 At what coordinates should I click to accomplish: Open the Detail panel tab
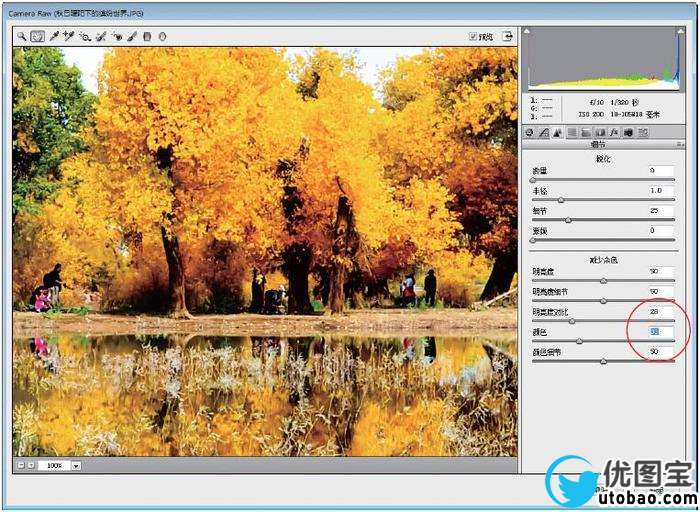coord(558,133)
